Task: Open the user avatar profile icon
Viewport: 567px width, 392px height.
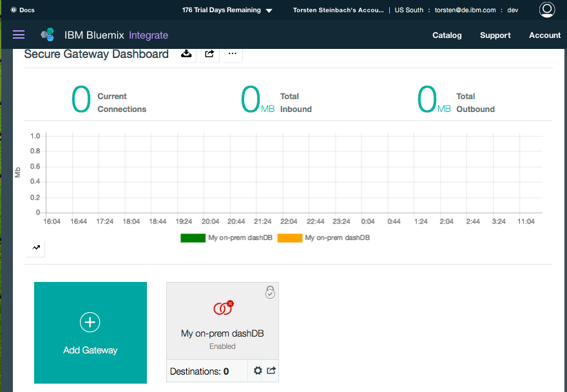Action: click(x=547, y=10)
